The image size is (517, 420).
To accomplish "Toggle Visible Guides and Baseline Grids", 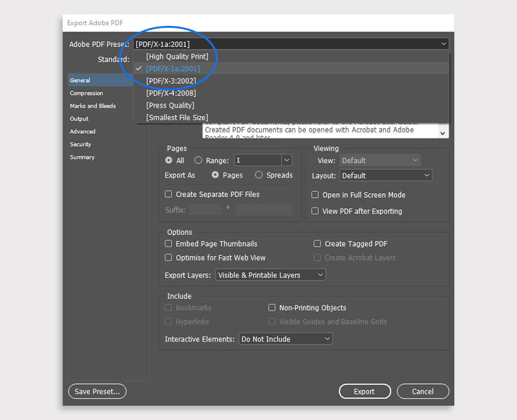I will 271,321.
